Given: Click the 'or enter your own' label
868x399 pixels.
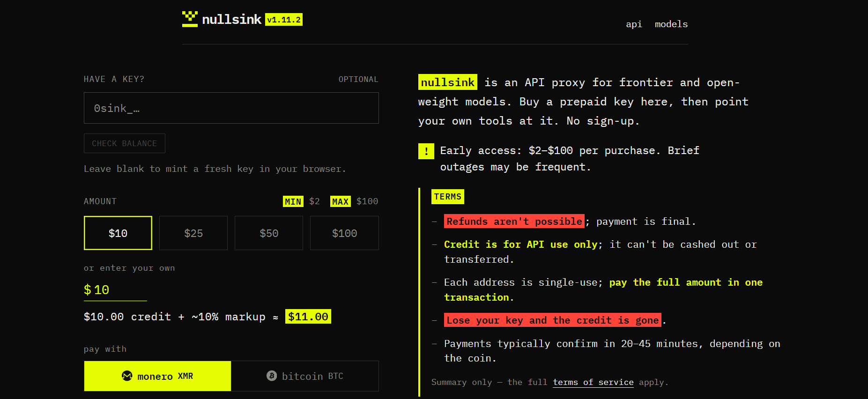Looking at the screenshot, I should [129, 268].
